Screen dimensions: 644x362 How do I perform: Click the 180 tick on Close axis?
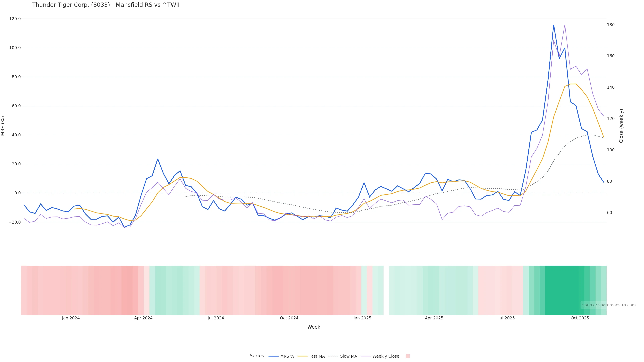(x=610, y=25)
